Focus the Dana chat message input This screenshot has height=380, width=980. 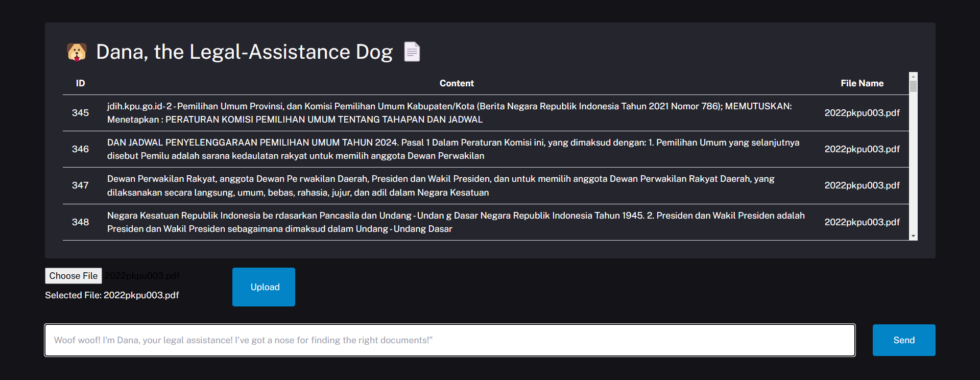(449, 340)
